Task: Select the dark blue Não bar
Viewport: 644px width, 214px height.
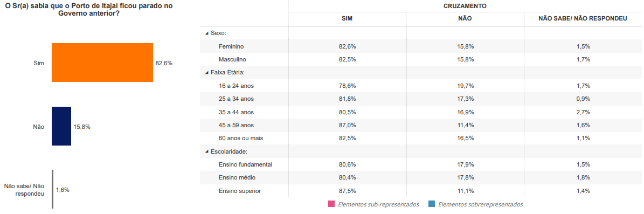Action: click(61, 126)
